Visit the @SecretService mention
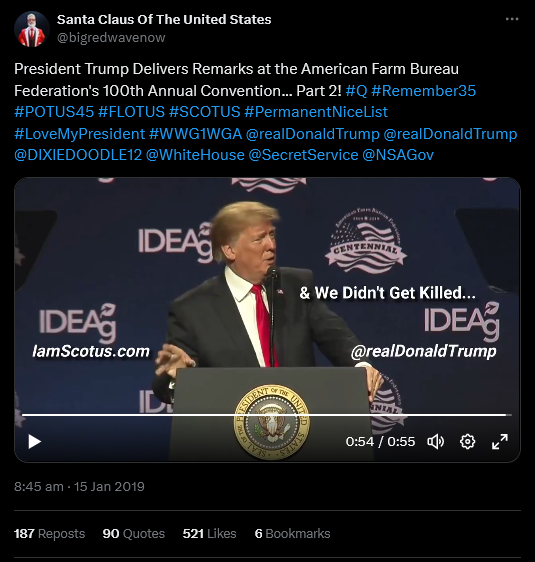The width and height of the screenshot is (535, 562). click(304, 155)
